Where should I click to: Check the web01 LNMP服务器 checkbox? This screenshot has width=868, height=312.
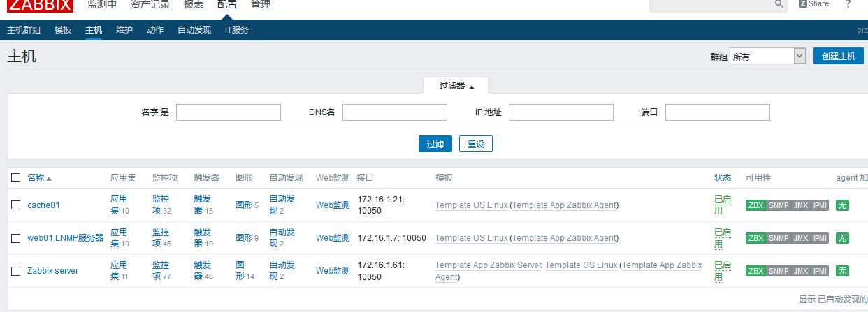(16, 238)
